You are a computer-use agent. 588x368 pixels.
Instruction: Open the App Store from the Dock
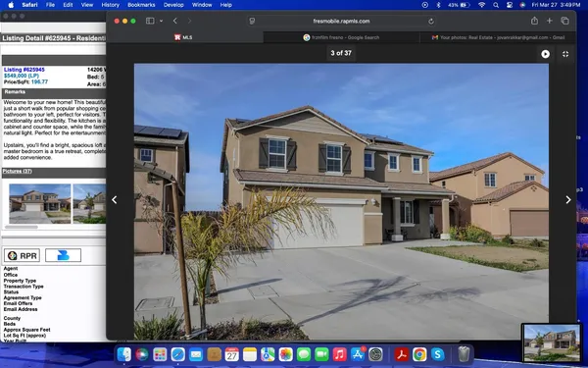tap(358, 354)
